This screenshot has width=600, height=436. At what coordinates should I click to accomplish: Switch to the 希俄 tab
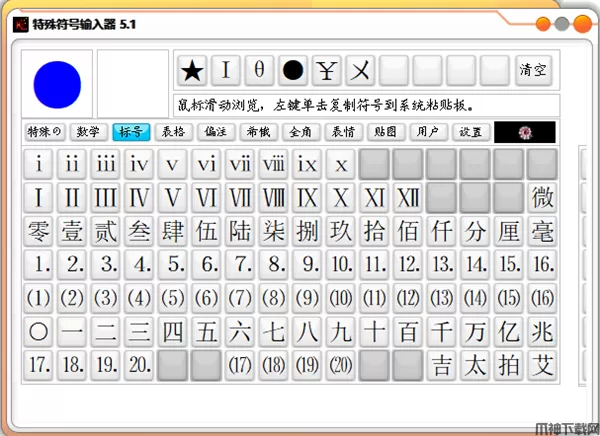[257, 131]
